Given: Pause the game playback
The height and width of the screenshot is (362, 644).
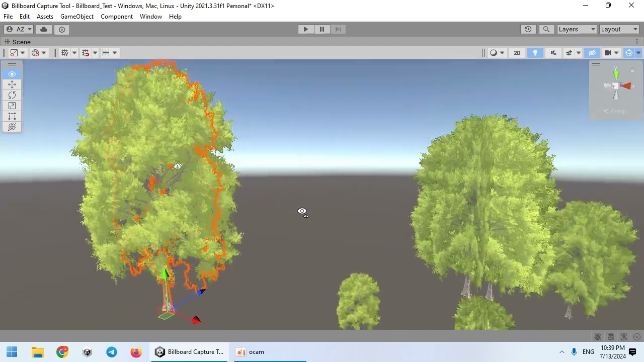Looking at the screenshot, I should click(x=322, y=29).
